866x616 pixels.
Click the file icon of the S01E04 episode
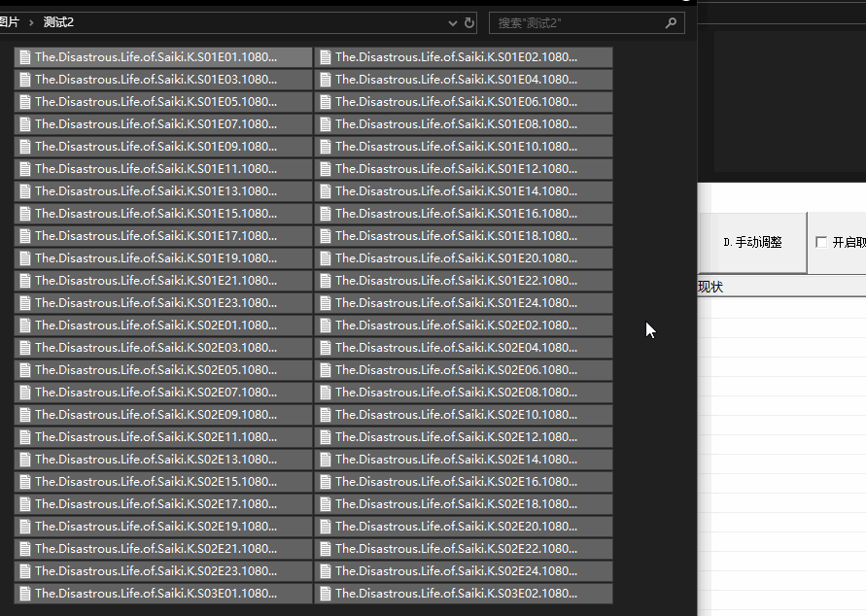click(x=326, y=80)
